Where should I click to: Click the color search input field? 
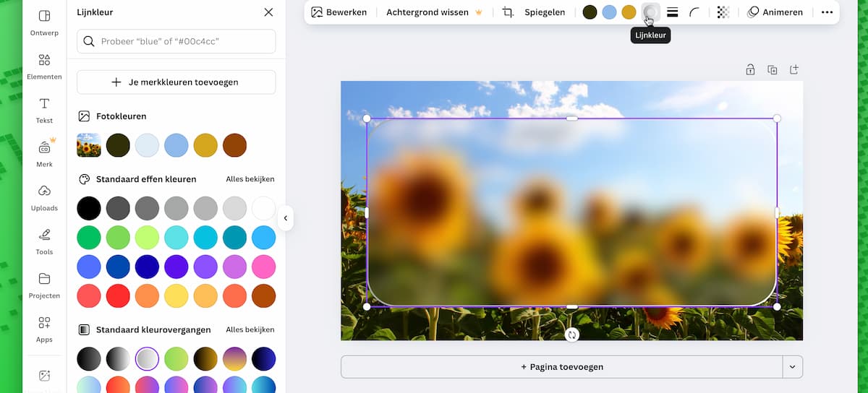176,41
